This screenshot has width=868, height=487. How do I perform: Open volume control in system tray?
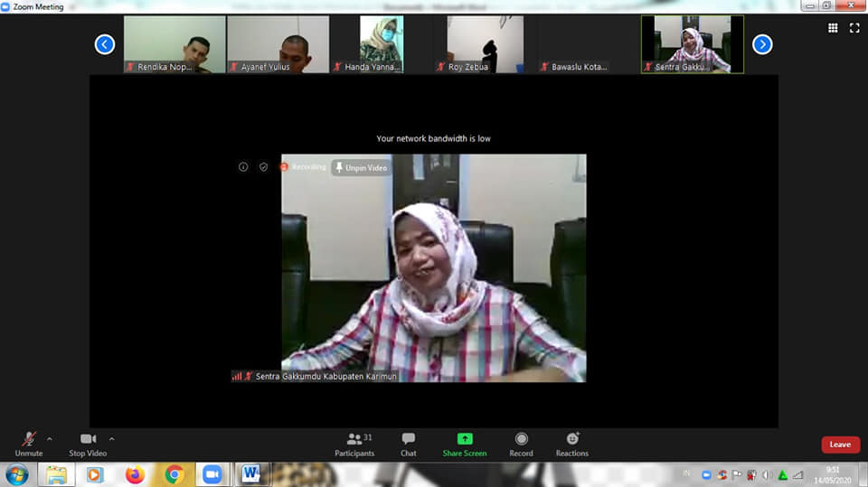point(768,475)
